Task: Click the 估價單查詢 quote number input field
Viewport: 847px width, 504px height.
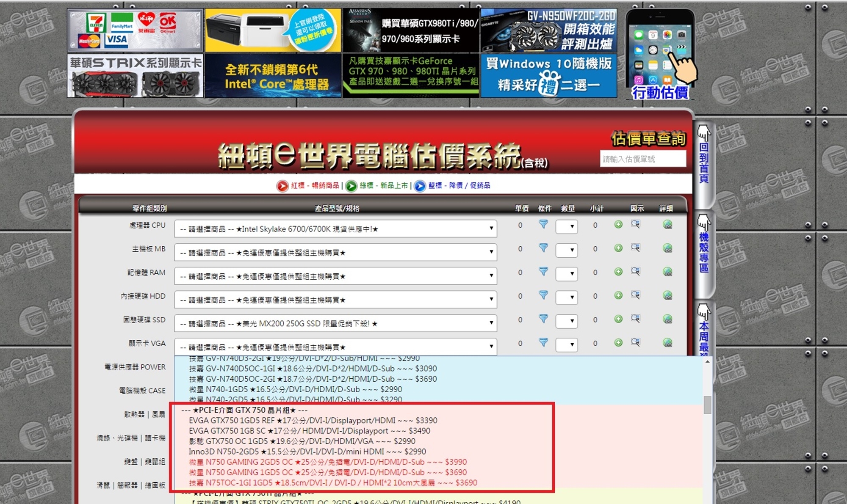Action: (643, 159)
